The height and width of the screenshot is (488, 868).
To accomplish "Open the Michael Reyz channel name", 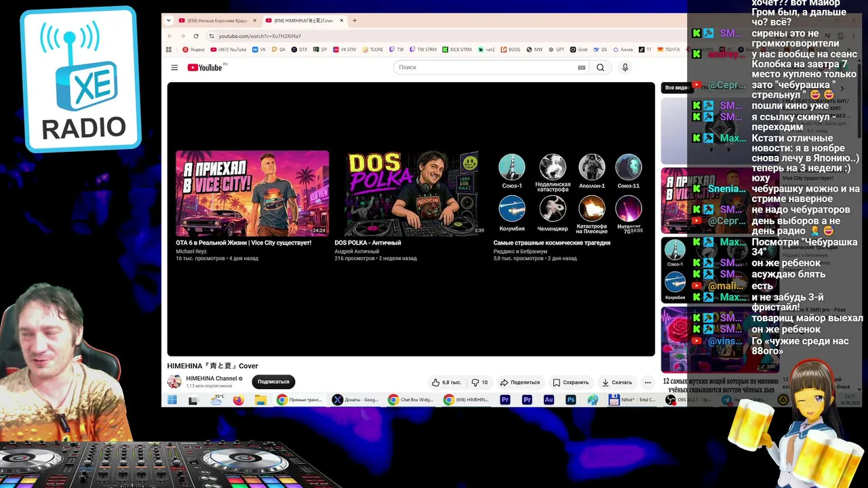I will pos(191,251).
